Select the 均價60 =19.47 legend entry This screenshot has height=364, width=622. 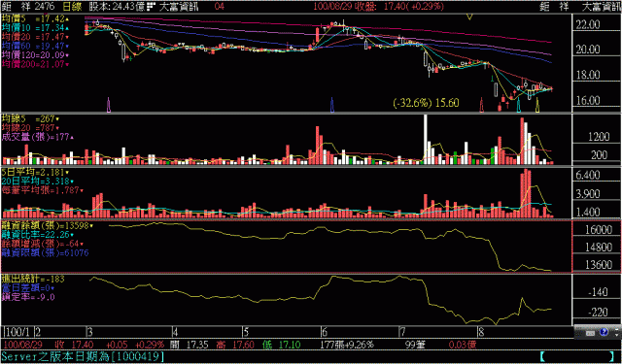(x=35, y=46)
